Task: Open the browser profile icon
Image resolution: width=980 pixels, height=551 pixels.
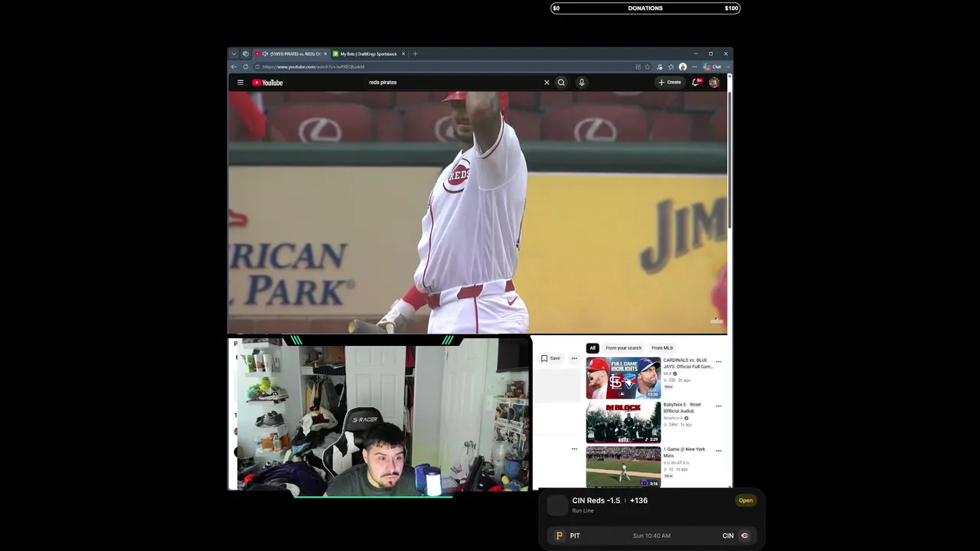Action: tap(683, 67)
